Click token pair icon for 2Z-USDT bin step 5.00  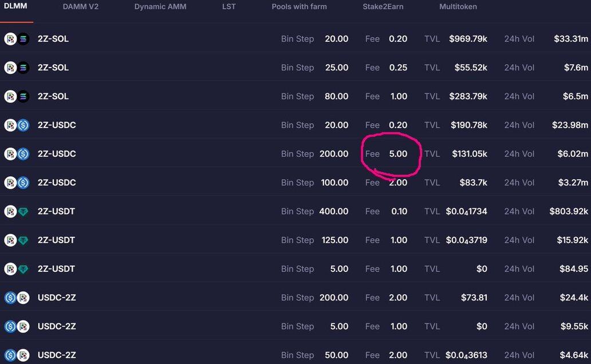pyautogui.click(x=17, y=269)
